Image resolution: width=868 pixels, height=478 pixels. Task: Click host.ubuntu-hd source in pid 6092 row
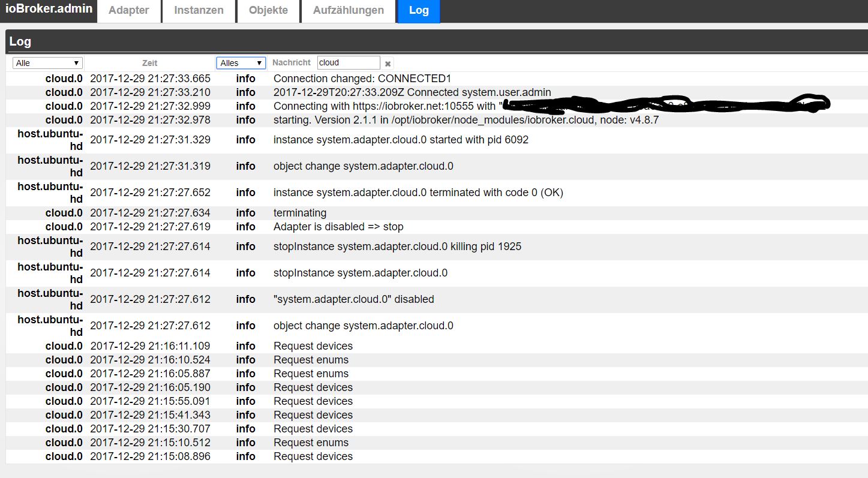50,140
